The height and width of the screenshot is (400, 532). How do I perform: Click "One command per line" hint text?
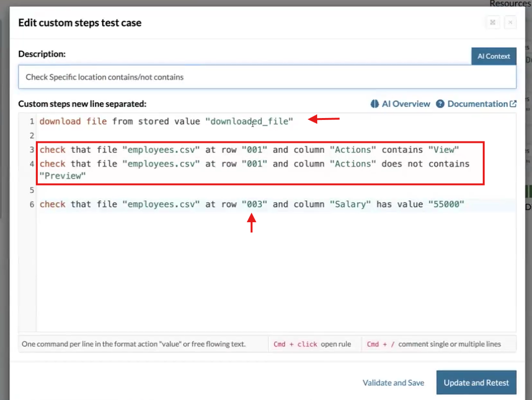(133, 344)
